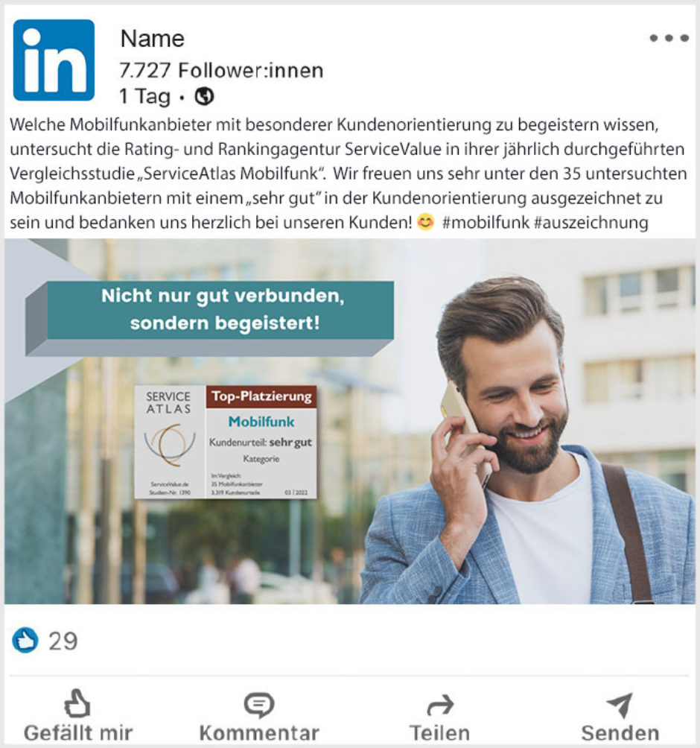The image size is (700, 748).
Task: Open the LinkedIn logo profile picture
Action: [x=54, y=60]
